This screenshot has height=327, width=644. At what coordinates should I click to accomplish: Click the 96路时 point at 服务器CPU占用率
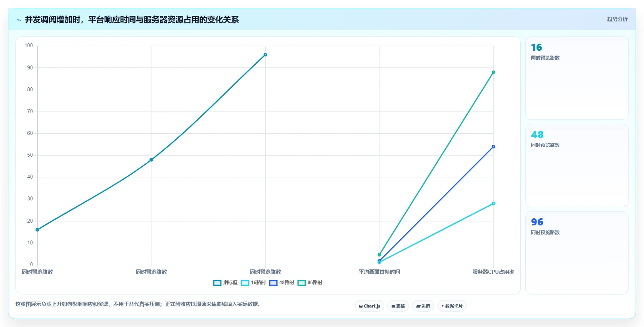[x=493, y=72]
